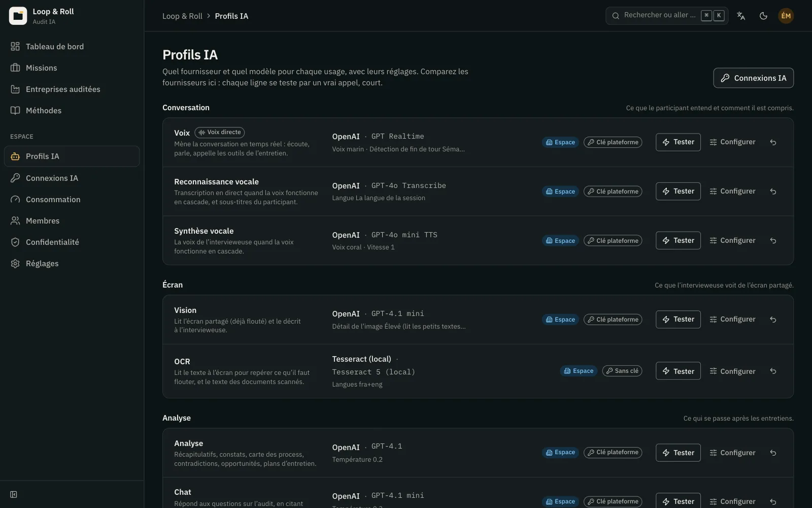This screenshot has width=812, height=508.
Task: Toggle dark mode moon icon
Action: coord(763,16)
